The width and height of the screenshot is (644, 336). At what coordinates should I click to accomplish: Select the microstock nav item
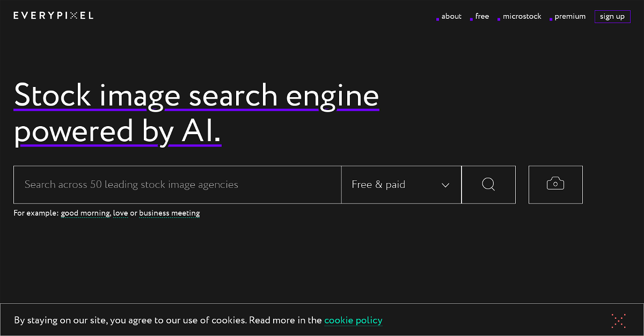pos(522,17)
